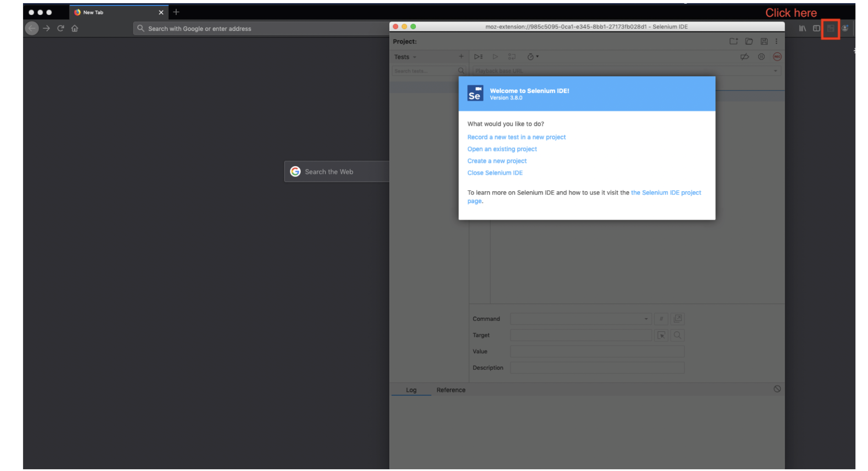
Task: Click the Firefox forward arrow button
Action: point(46,29)
